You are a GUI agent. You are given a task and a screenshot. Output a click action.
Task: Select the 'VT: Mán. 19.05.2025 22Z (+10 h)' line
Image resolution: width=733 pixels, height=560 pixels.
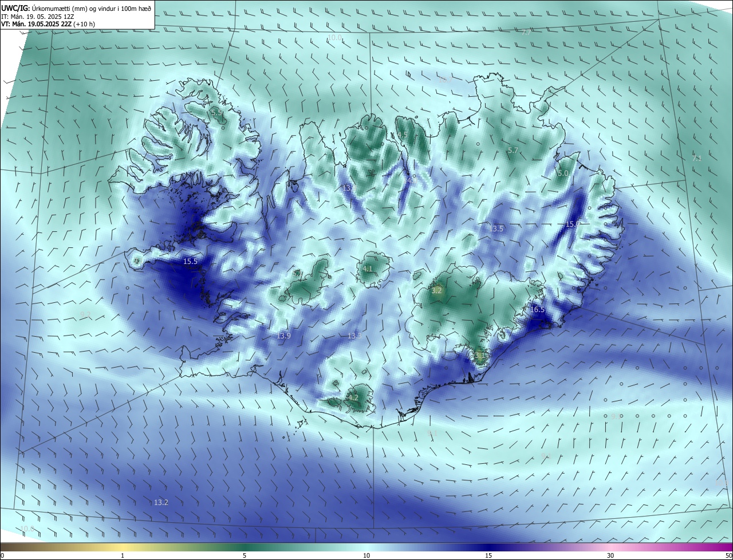[x=48, y=24]
